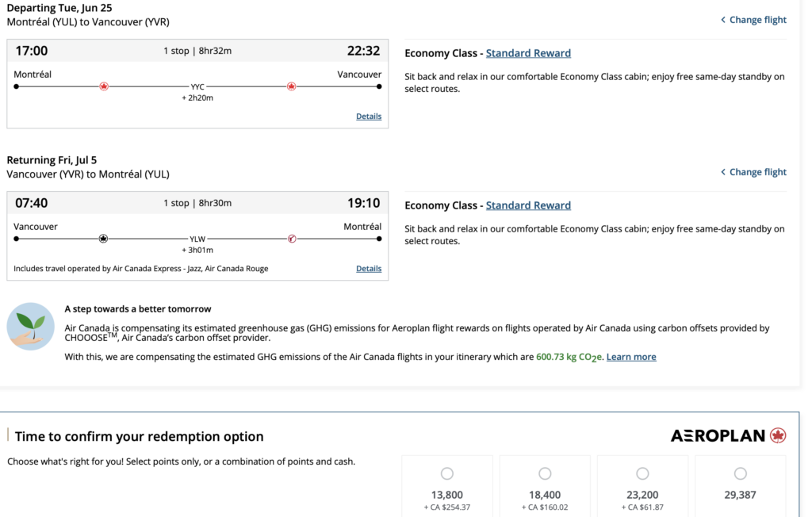Pick the 29,387 points-only option

tap(740, 473)
